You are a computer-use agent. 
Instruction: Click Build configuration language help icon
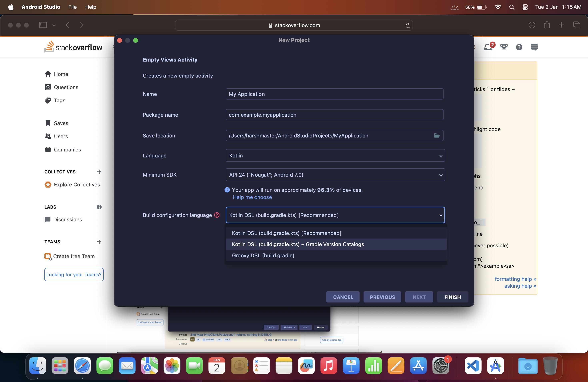217,215
